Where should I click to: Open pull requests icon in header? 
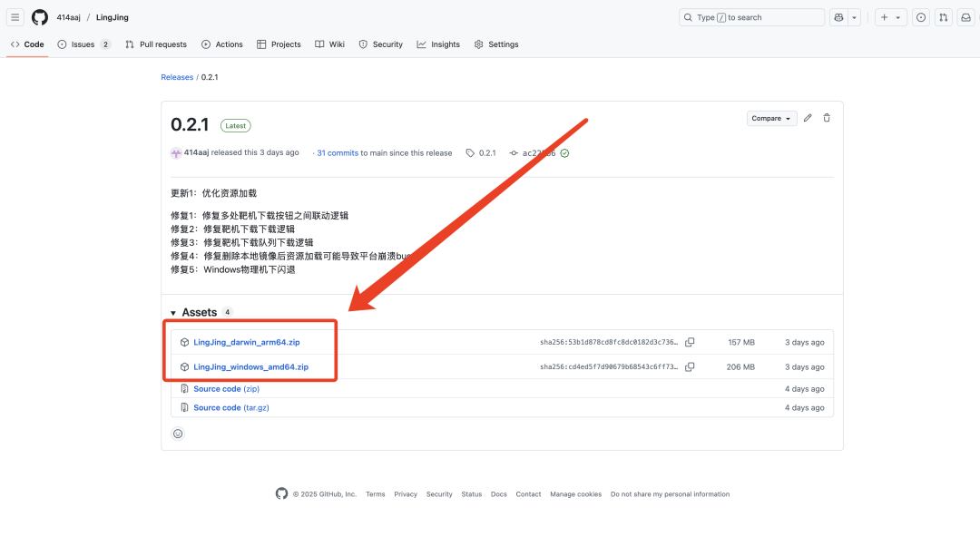pyautogui.click(x=944, y=17)
